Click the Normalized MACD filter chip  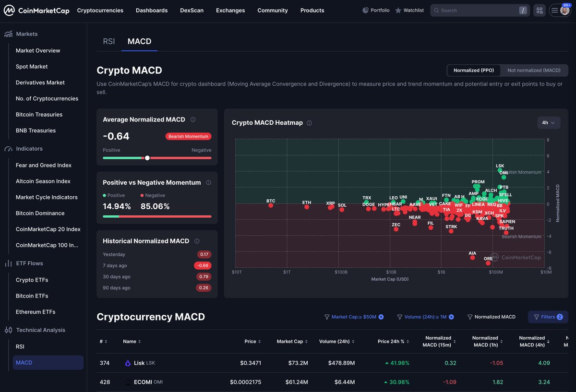[491, 317]
